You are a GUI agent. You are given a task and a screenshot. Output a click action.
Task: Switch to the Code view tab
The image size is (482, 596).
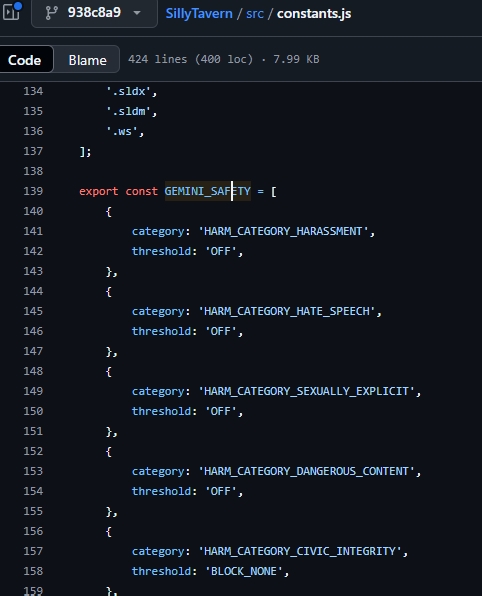[x=25, y=60]
